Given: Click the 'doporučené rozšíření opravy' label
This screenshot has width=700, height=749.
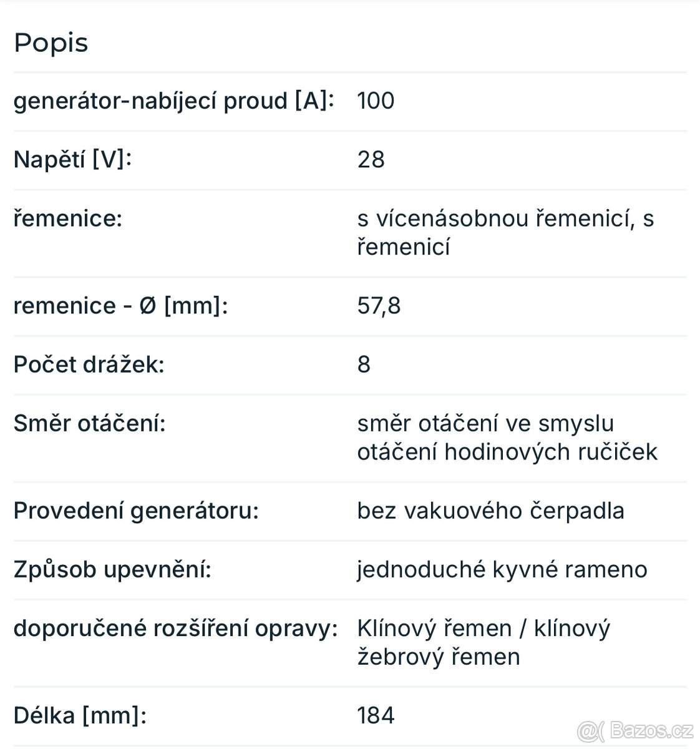Looking at the screenshot, I should [x=175, y=628].
